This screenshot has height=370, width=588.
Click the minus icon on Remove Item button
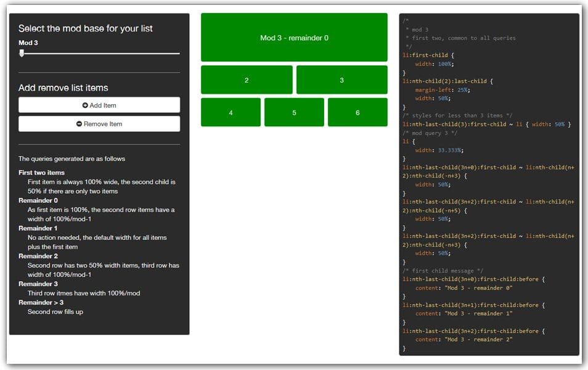pos(81,123)
